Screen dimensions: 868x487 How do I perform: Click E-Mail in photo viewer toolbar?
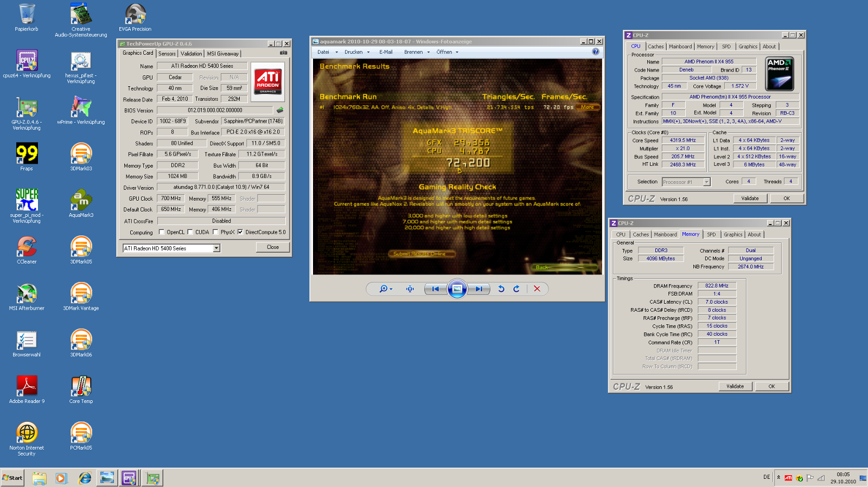386,52
